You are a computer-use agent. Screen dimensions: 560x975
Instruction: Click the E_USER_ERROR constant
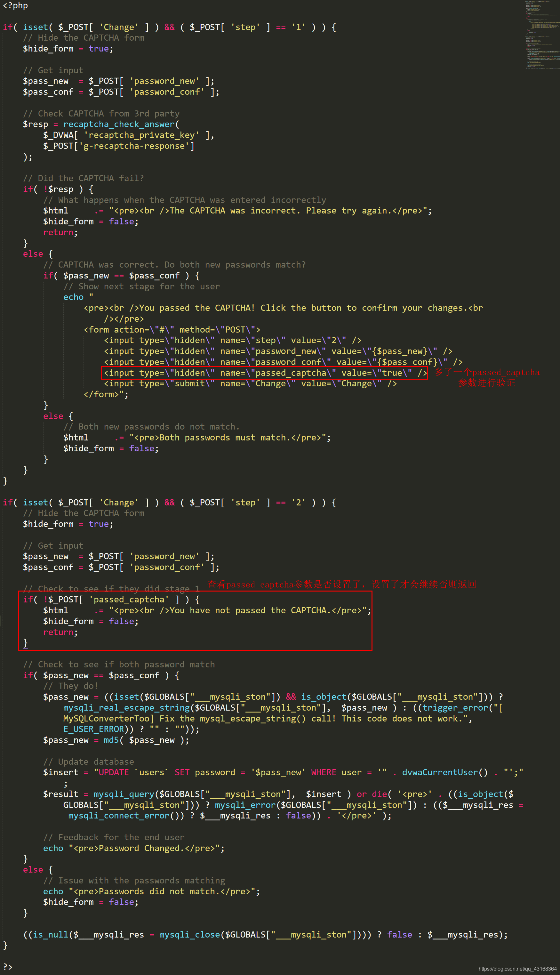93,729
